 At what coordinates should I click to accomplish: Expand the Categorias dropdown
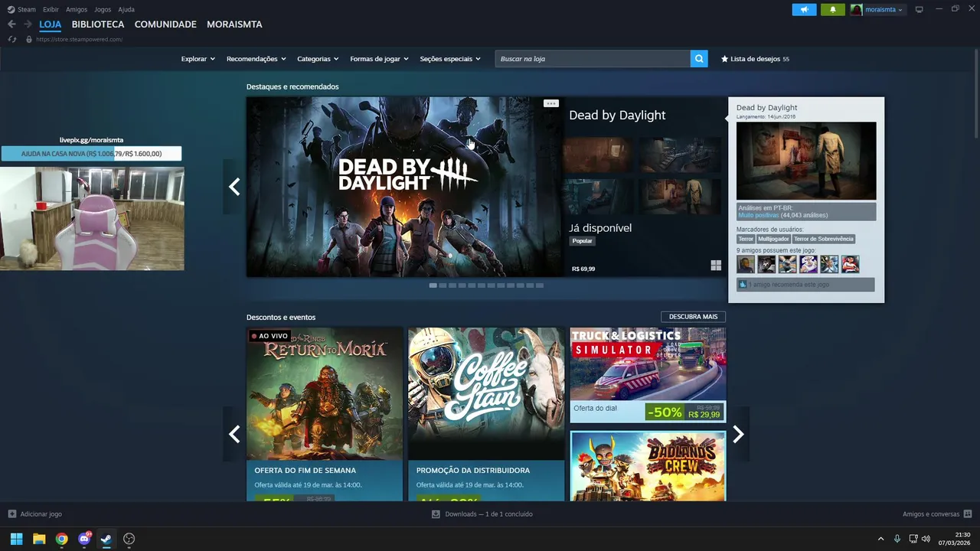point(318,59)
